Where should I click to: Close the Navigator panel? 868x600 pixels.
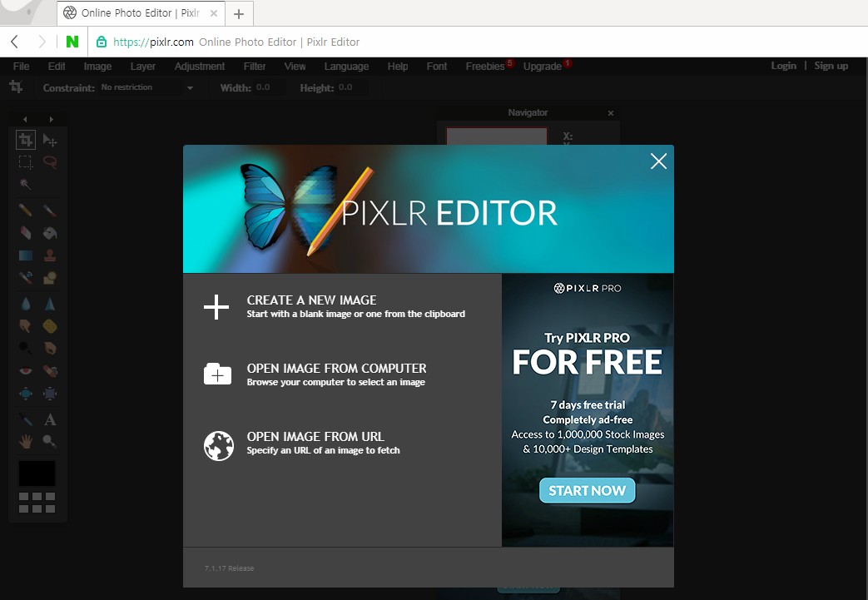(x=611, y=113)
